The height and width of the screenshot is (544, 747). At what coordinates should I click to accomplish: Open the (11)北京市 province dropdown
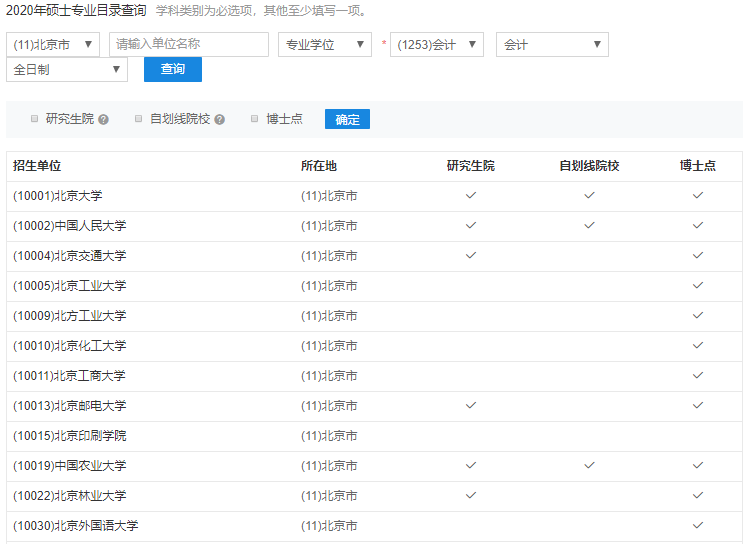pyautogui.click(x=53, y=45)
